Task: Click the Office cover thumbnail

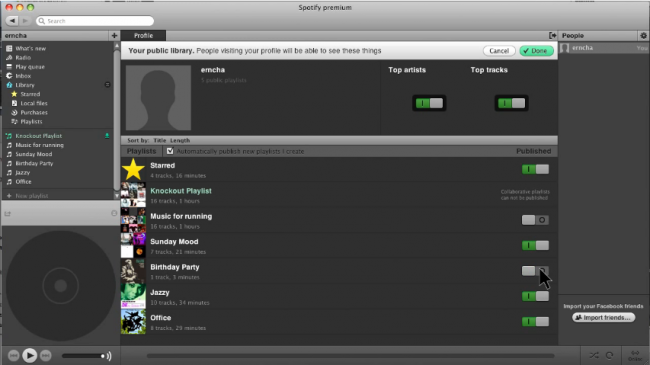Action: [133, 321]
